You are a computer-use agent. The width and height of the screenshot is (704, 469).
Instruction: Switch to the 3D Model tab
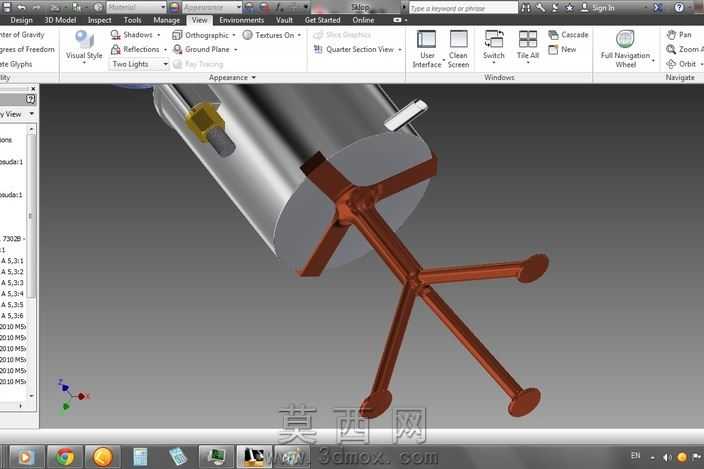point(60,20)
